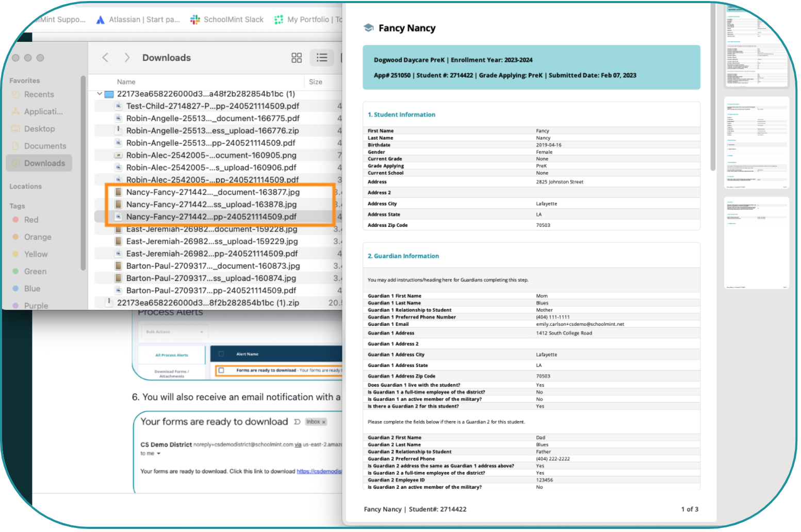This screenshot has height=532, width=801.
Task: Select the Orange tag in the sidebar
Action: pyautogui.click(x=38, y=237)
